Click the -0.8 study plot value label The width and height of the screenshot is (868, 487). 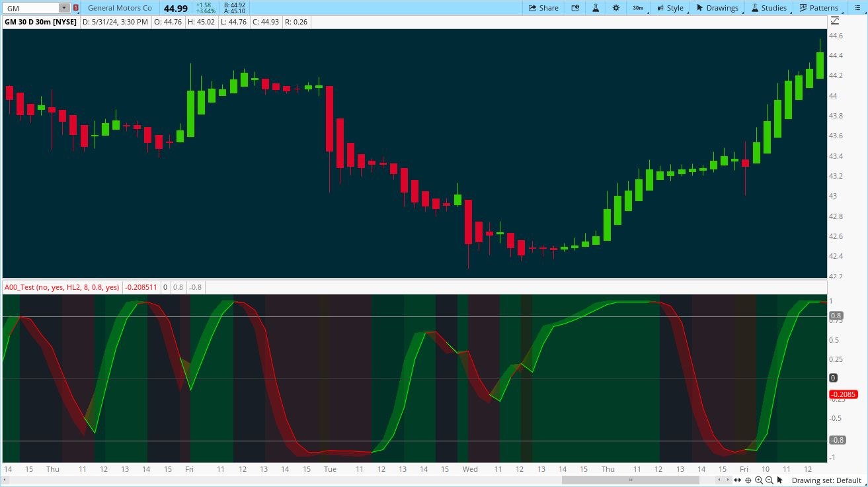click(195, 287)
